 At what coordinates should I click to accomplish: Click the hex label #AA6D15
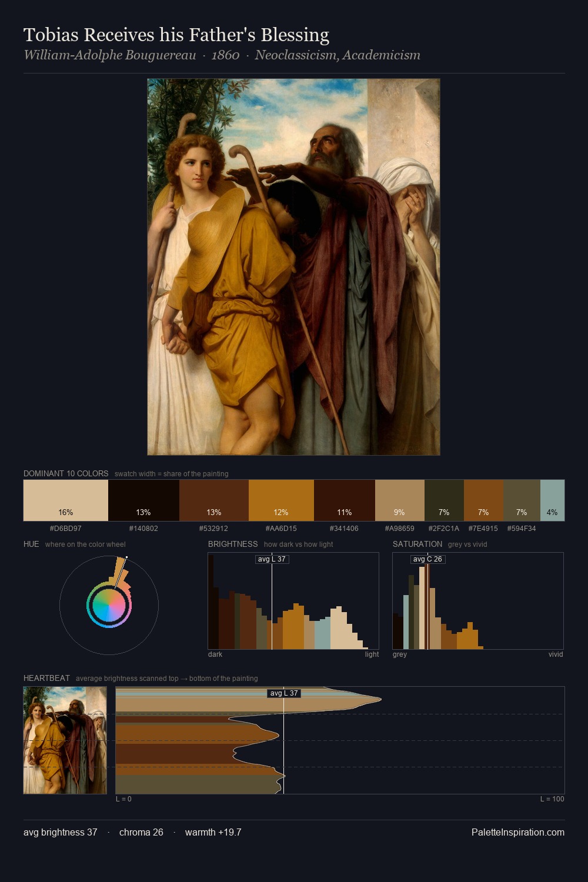(x=281, y=529)
